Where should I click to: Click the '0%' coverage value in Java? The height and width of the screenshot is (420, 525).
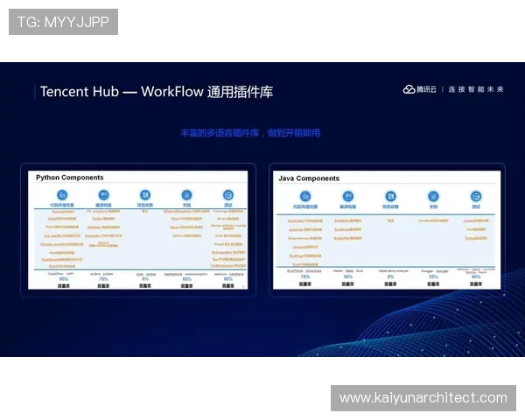click(x=390, y=276)
